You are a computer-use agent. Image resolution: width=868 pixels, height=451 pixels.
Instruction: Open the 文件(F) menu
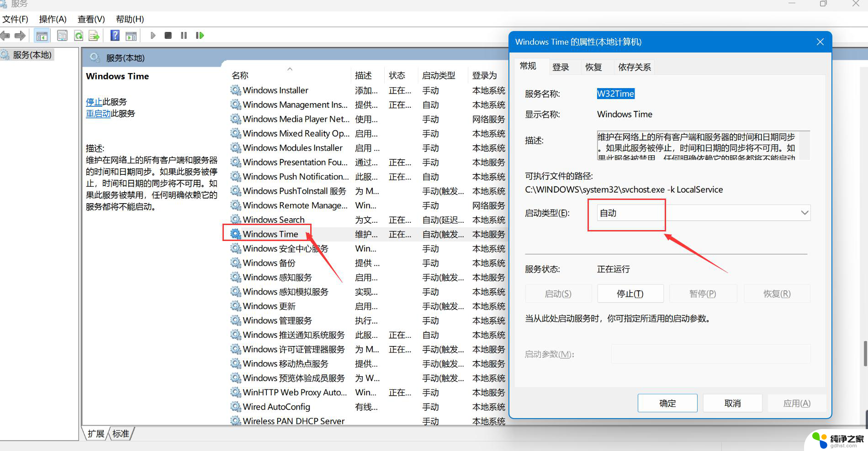pos(15,19)
